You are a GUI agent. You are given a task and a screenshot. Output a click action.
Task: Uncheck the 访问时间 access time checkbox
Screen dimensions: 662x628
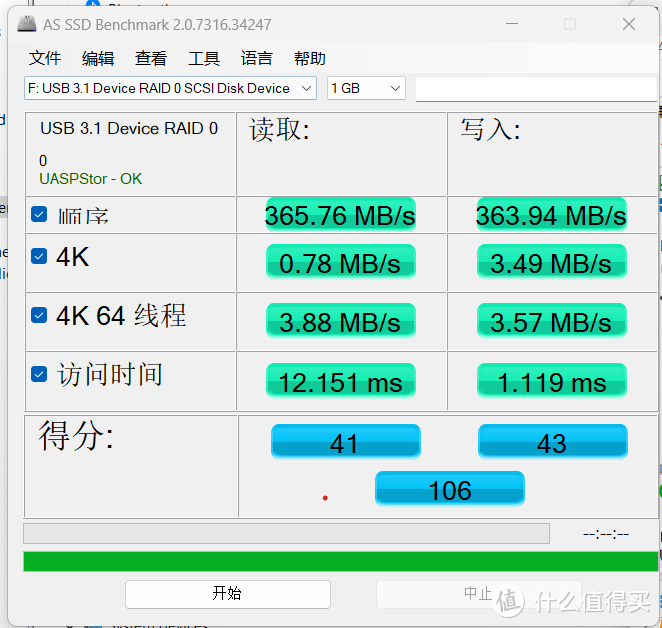[39, 374]
